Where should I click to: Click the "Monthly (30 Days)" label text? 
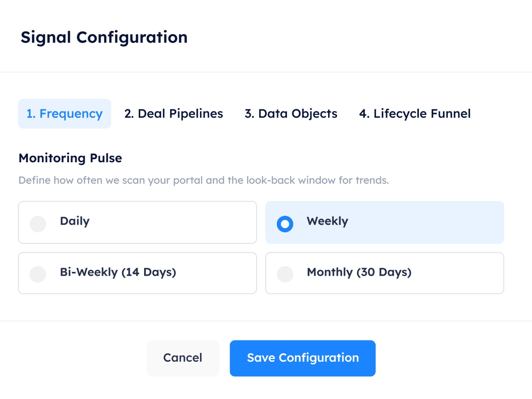pos(359,272)
